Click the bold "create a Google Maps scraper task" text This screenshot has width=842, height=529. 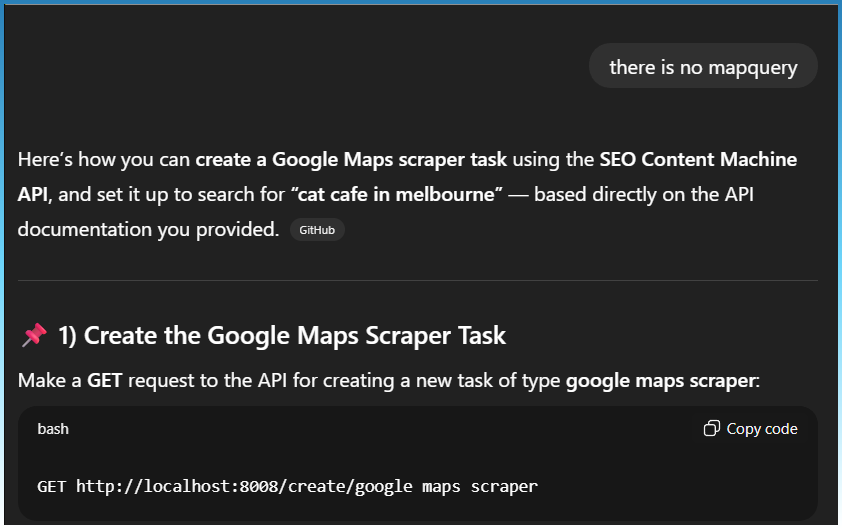(x=351, y=159)
